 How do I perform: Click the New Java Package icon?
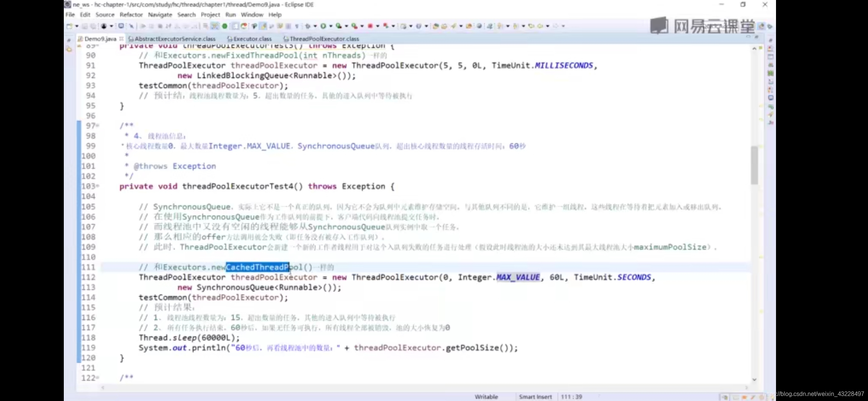(403, 26)
